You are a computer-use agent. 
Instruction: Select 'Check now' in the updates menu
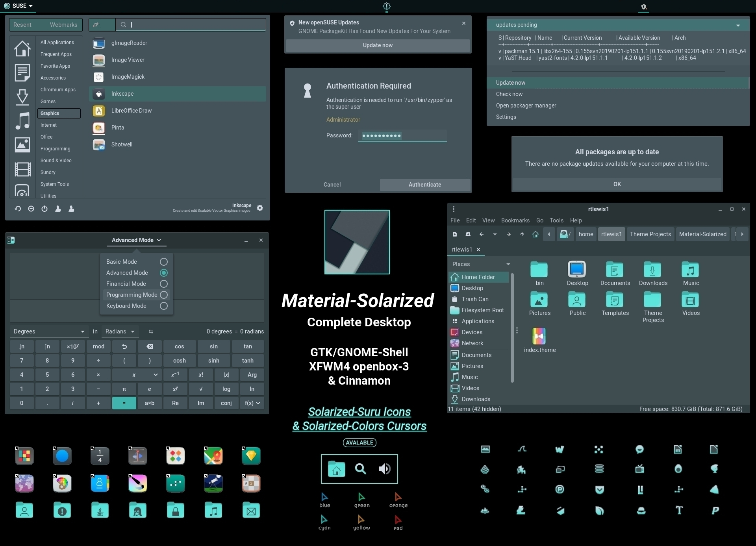[x=509, y=94]
